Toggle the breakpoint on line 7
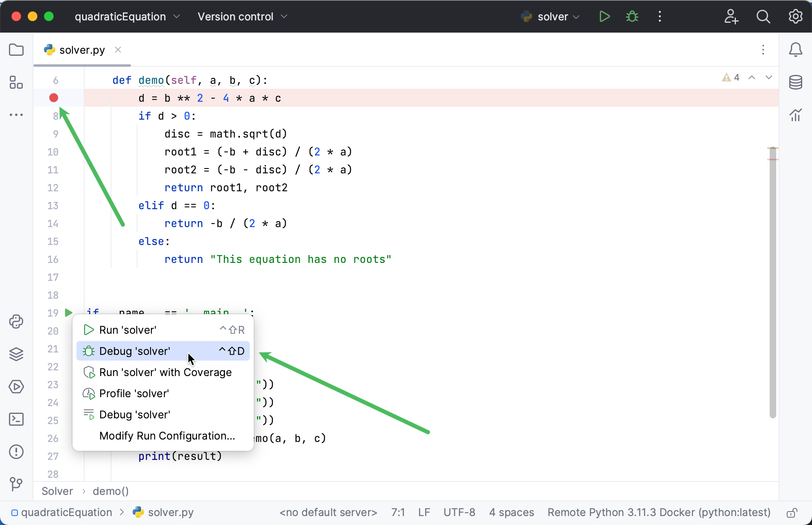 click(53, 98)
